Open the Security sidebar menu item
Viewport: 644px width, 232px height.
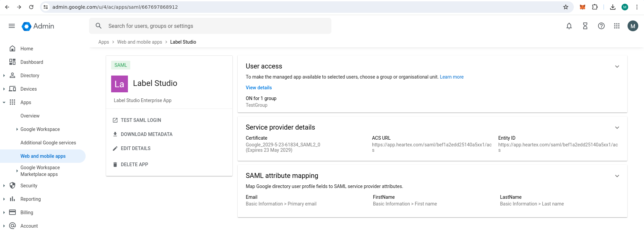click(x=29, y=186)
